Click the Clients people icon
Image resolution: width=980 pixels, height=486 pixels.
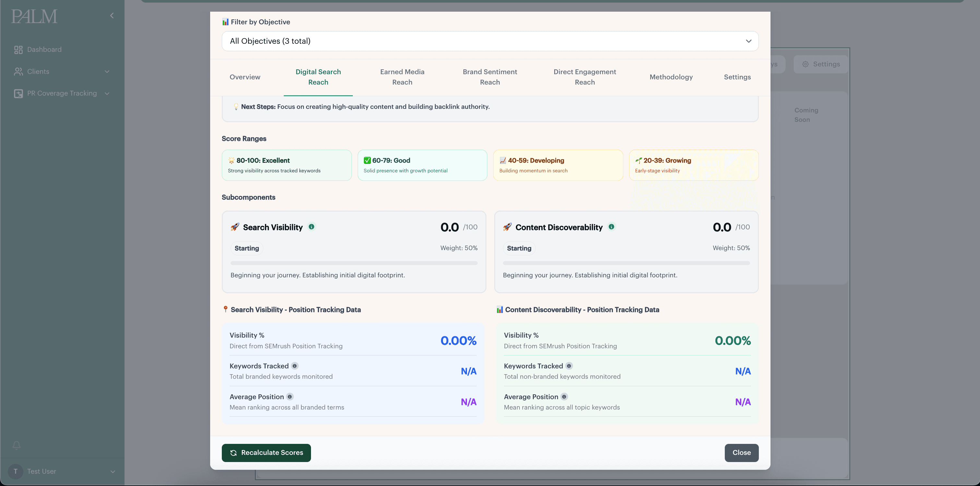tap(18, 71)
